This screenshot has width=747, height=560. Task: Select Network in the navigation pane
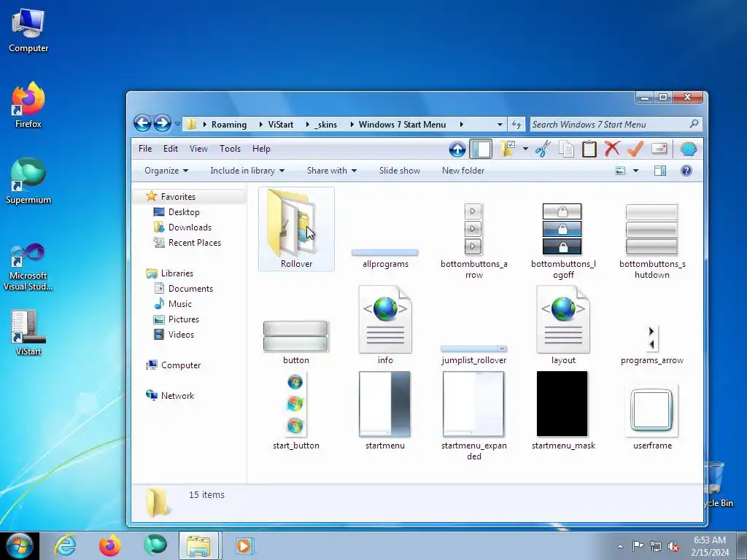point(177,396)
